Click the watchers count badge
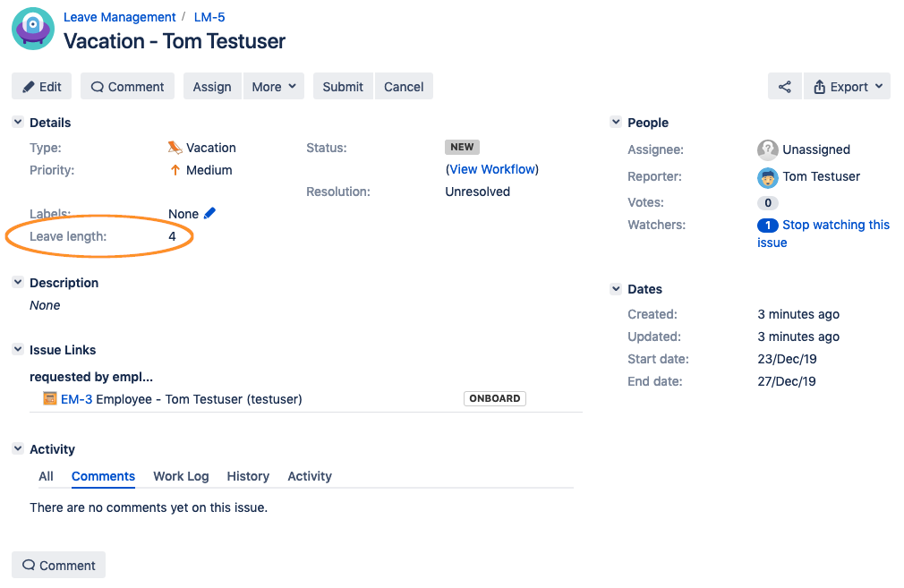 click(767, 225)
